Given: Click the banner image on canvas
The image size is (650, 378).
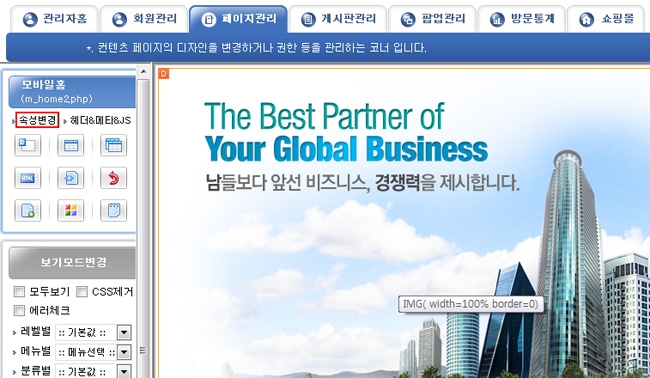Looking at the screenshot, I should pos(404,224).
